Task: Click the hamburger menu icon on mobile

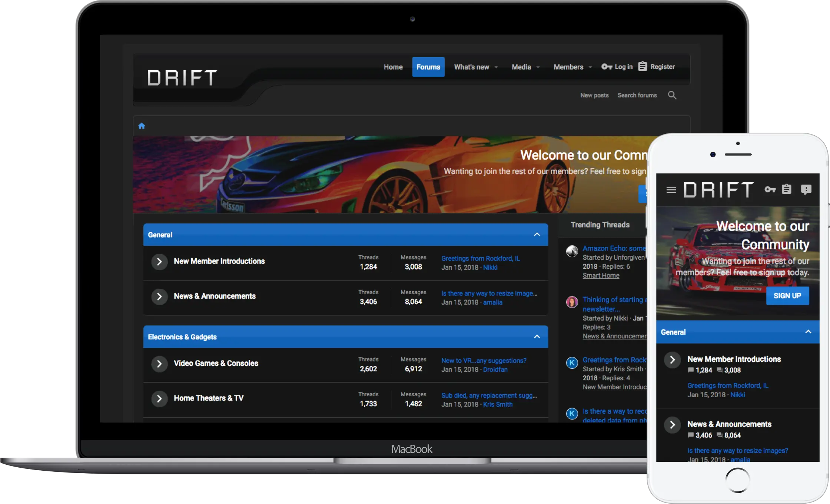Action: tap(671, 190)
